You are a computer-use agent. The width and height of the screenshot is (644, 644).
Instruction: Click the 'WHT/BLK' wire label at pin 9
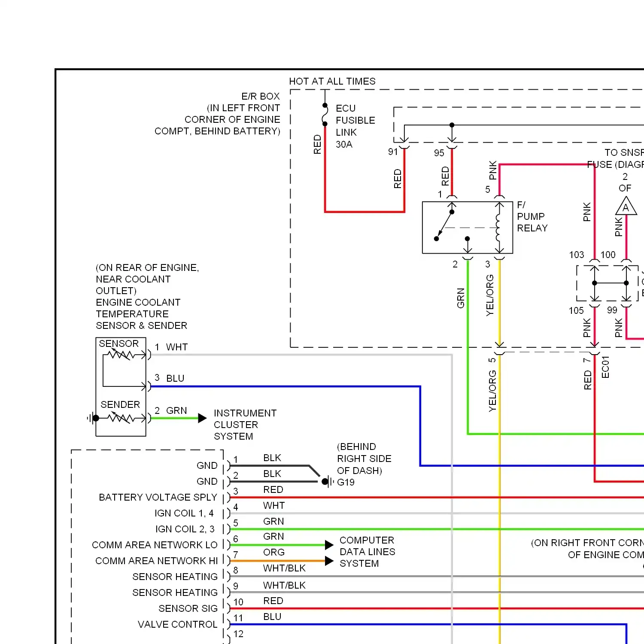coord(284,585)
